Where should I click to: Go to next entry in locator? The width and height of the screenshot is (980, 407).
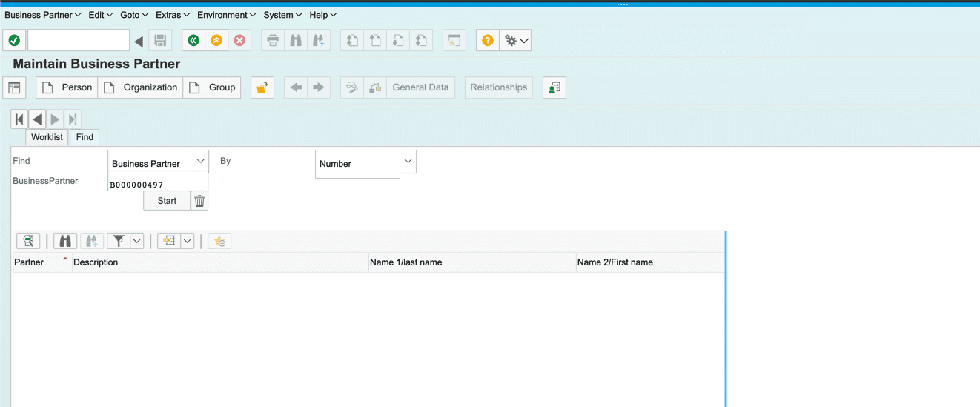pyautogui.click(x=55, y=119)
